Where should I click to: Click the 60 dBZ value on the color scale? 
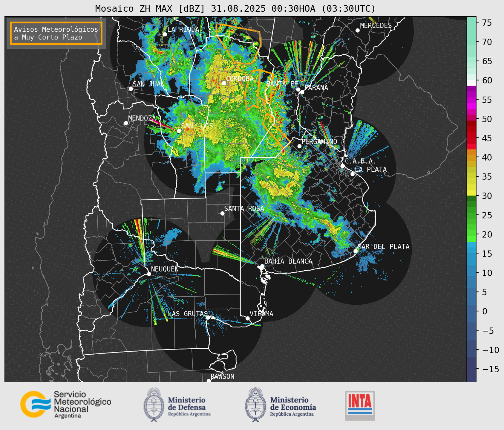click(x=487, y=80)
